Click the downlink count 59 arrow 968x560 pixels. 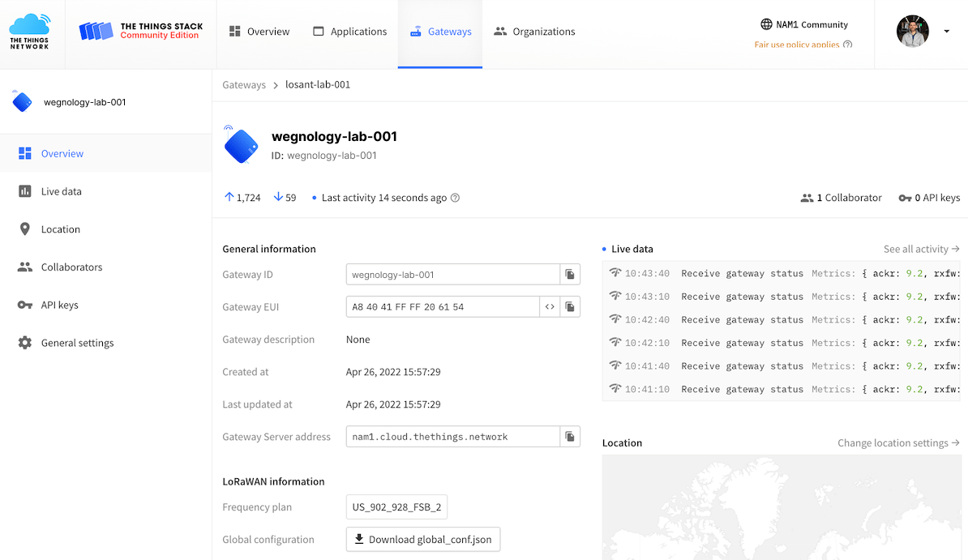[278, 197]
